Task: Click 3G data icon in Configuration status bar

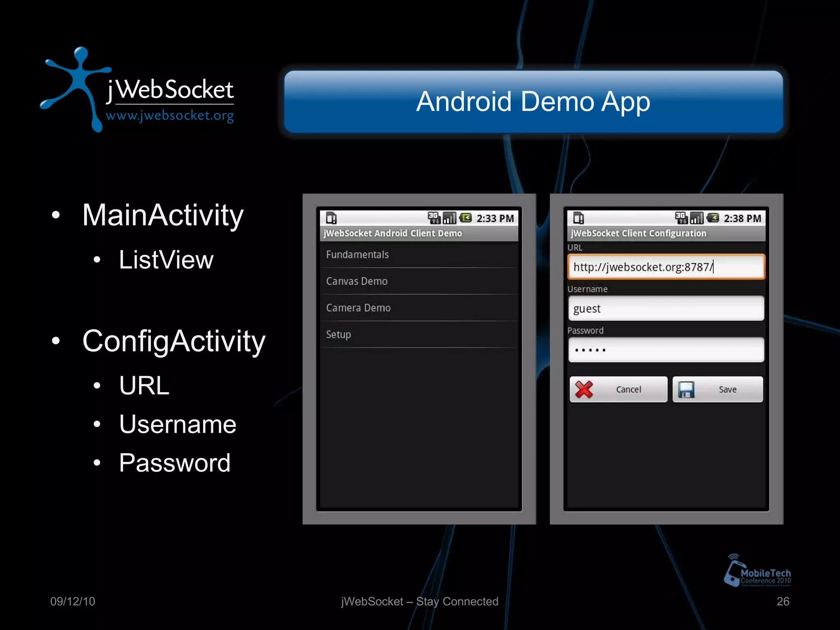Action: [x=681, y=218]
